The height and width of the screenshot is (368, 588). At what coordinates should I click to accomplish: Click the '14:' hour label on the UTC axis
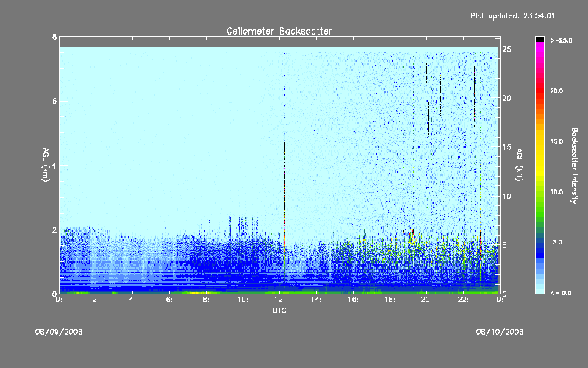[x=316, y=300]
